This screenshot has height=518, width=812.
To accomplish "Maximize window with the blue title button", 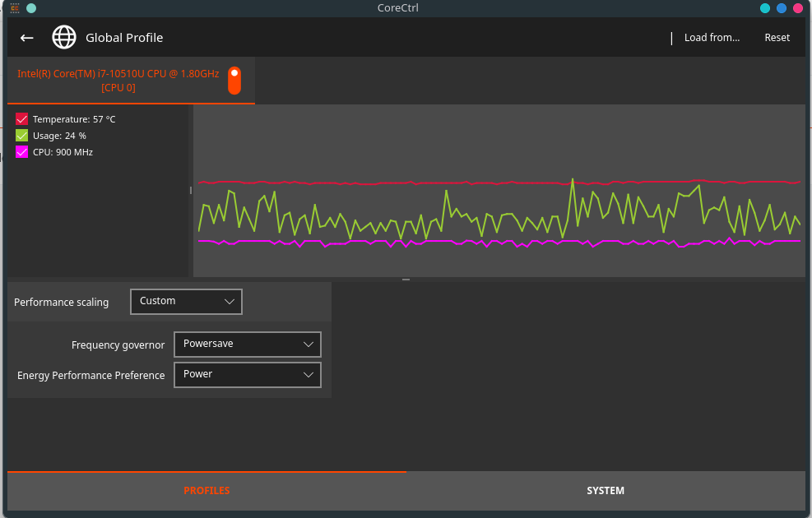I will [782, 7].
